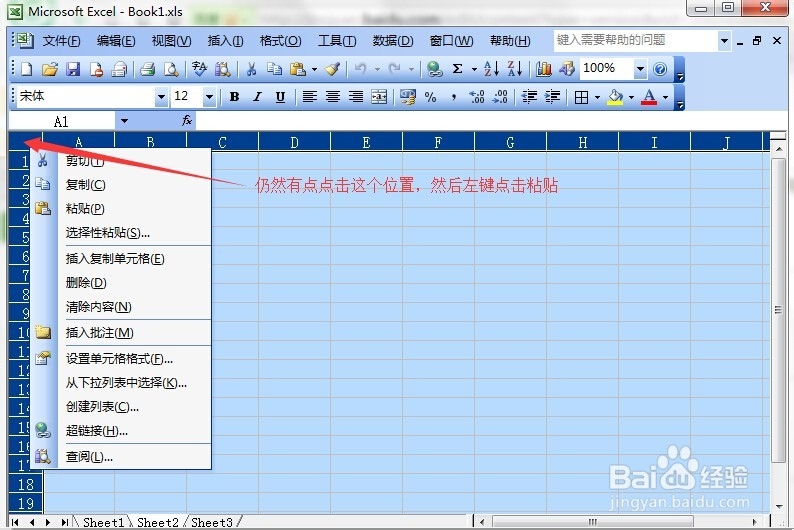Click the vertical scrollbar thumb

[x=778, y=310]
